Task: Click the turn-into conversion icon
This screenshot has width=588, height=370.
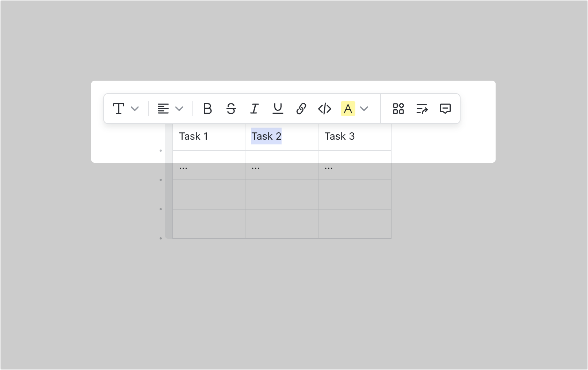Action: tap(422, 108)
